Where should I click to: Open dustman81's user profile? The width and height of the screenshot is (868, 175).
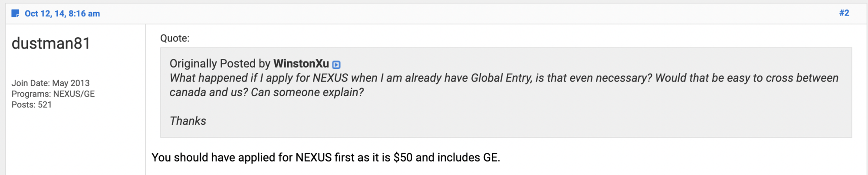51,43
